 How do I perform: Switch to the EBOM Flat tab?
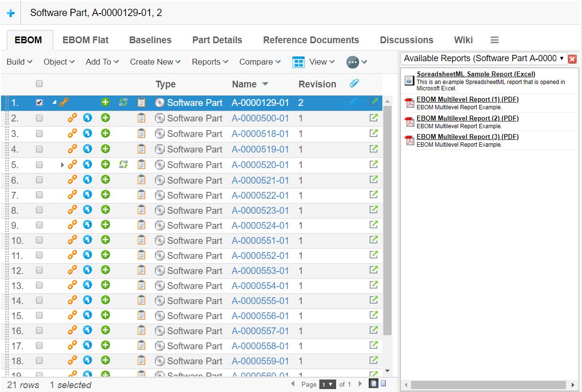(x=86, y=40)
